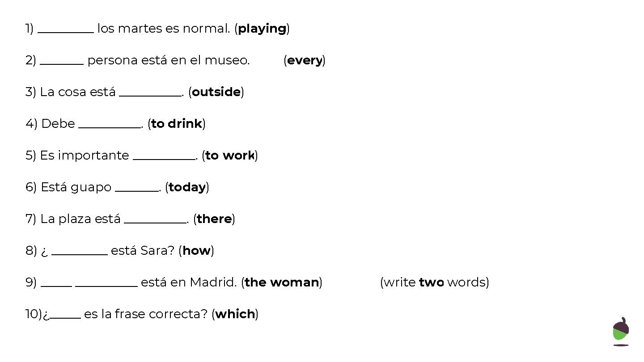
Task: Select the bold hint 'to work'
Action: pyautogui.click(x=230, y=156)
